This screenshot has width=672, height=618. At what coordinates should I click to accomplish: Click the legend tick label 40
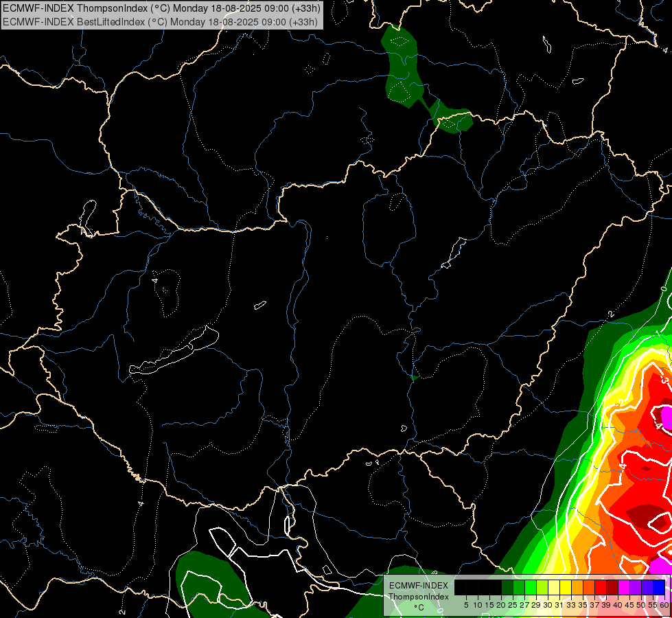point(618,605)
